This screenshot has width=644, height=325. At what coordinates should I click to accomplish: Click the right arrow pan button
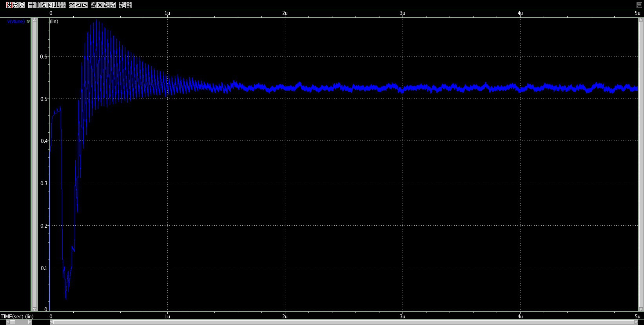pyautogui.click(x=85, y=5)
